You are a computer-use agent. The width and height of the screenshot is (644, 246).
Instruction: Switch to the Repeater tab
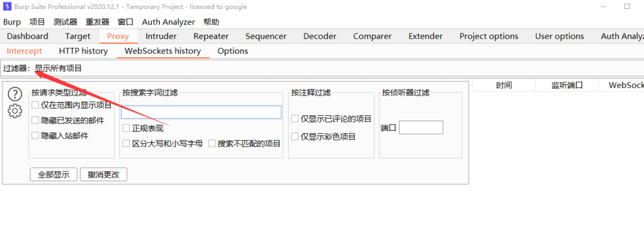click(211, 36)
